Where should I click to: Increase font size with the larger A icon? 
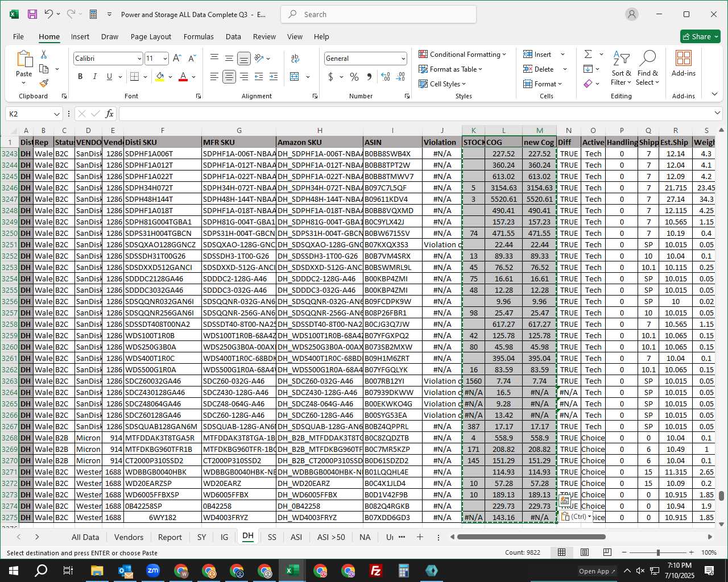[177, 59]
